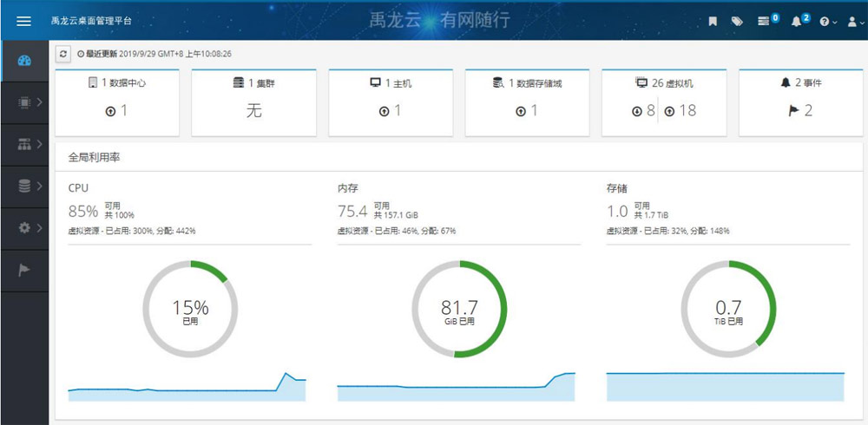Expand the Administration gear sidebar menu

pos(30,227)
